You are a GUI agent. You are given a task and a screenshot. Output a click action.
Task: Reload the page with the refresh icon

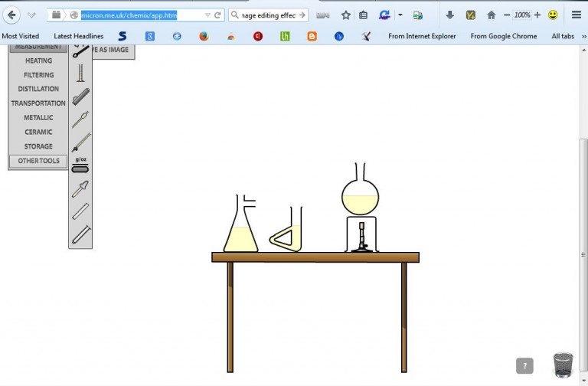pos(217,15)
